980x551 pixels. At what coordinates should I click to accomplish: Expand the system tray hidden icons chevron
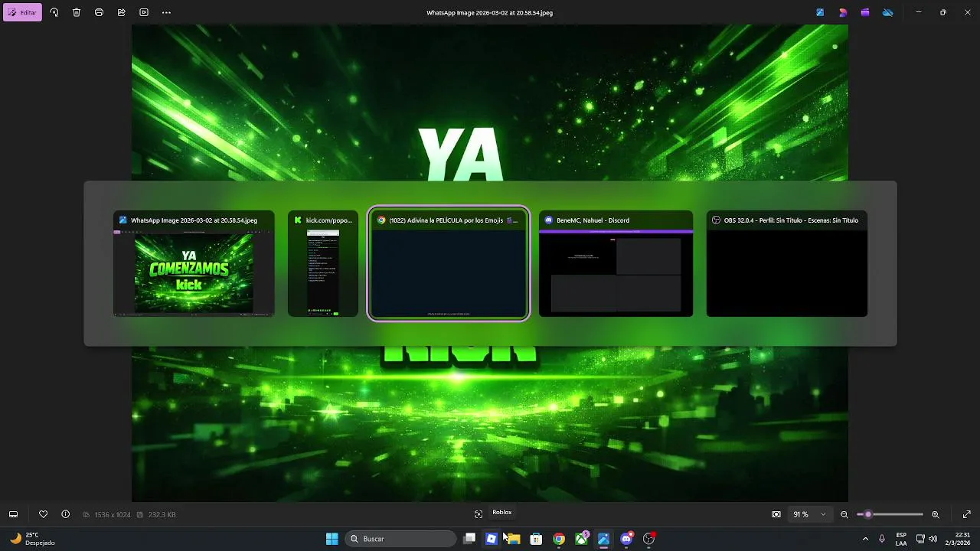(x=865, y=539)
